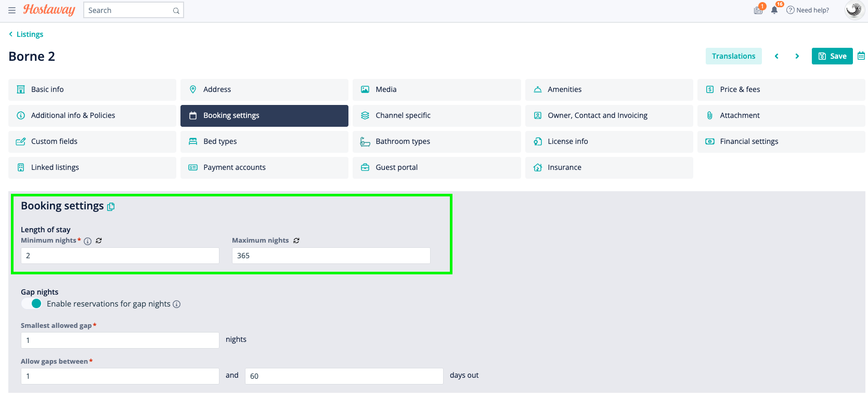Screen dimensions: 868x398
Task: Open the Price & fees tab
Action: [x=781, y=89]
